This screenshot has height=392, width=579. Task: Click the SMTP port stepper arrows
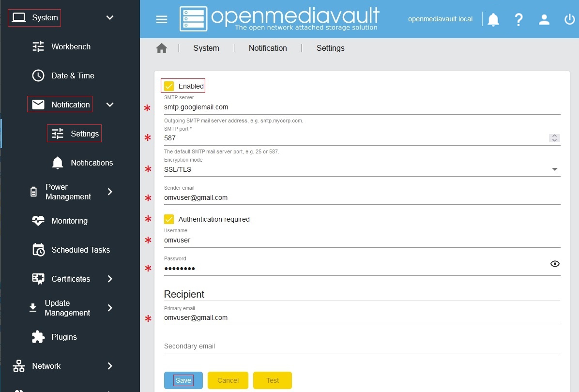(x=554, y=138)
